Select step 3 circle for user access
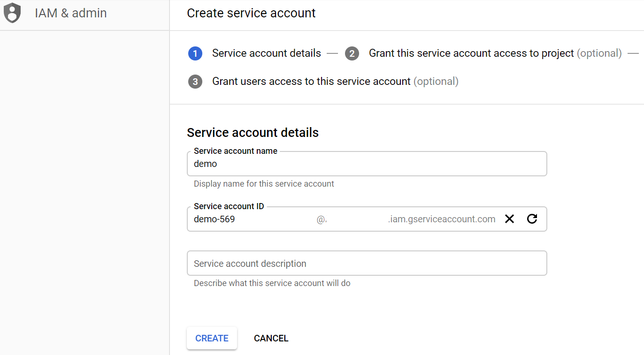 click(x=195, y=82)
